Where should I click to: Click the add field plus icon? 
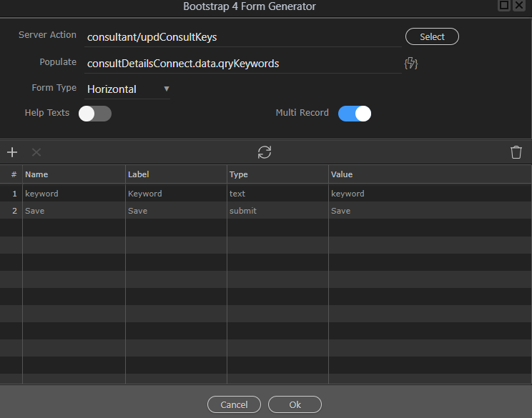(12, 152)
